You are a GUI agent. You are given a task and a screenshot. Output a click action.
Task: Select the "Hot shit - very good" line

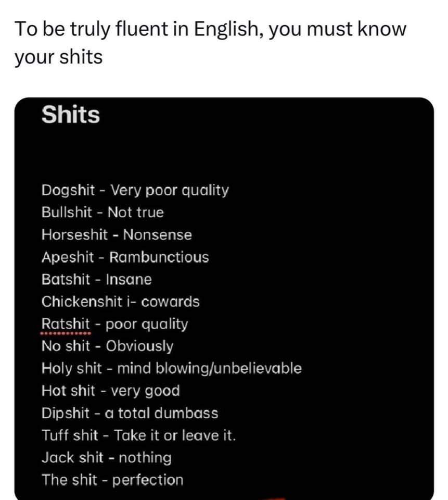[110, 391]
